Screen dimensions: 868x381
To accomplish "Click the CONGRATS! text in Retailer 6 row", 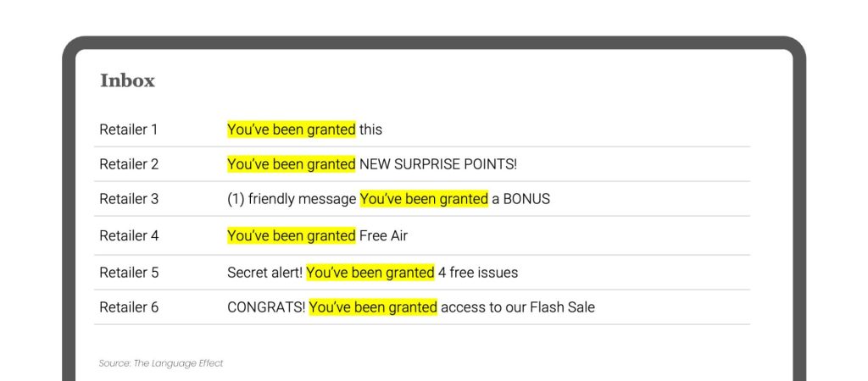I will [266, 307].
